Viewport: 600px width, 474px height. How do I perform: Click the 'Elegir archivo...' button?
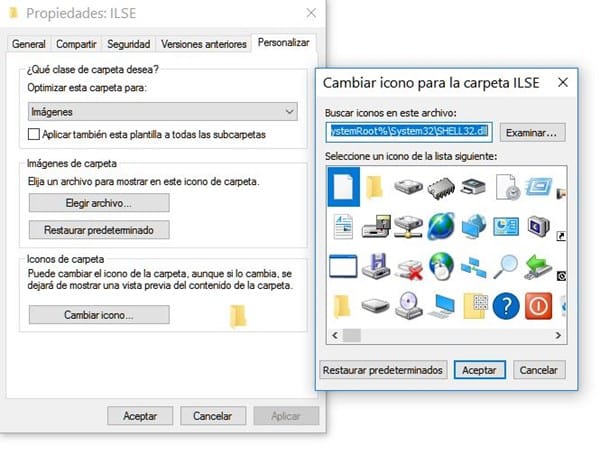point(99,203)
